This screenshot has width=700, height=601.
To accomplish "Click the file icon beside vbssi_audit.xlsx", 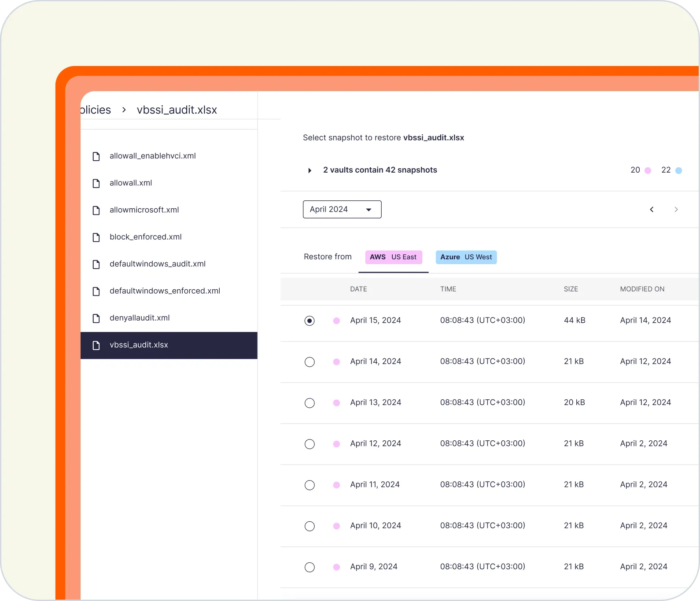I will tap(96, 345).
